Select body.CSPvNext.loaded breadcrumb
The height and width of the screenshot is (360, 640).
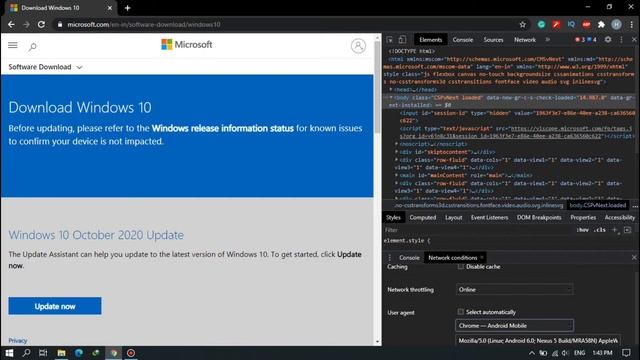tap(598, 205)
